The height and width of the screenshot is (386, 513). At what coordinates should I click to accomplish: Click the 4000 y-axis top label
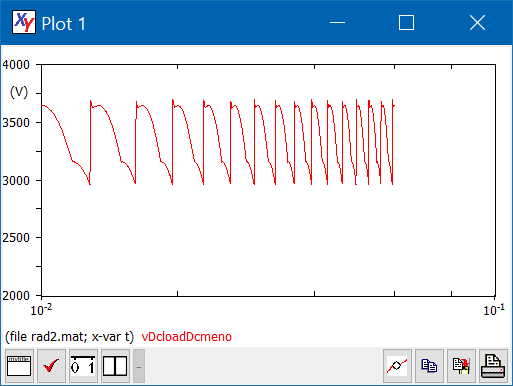pos(16,65)
